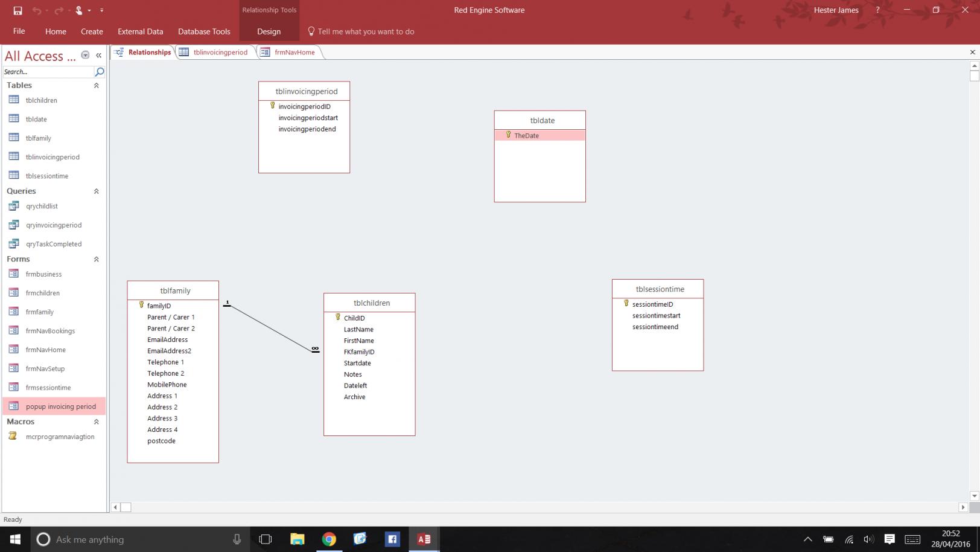This screenshot has height=552, width=980.
Task: Select frmNavSetup form icon
Action: pos(14,369)
